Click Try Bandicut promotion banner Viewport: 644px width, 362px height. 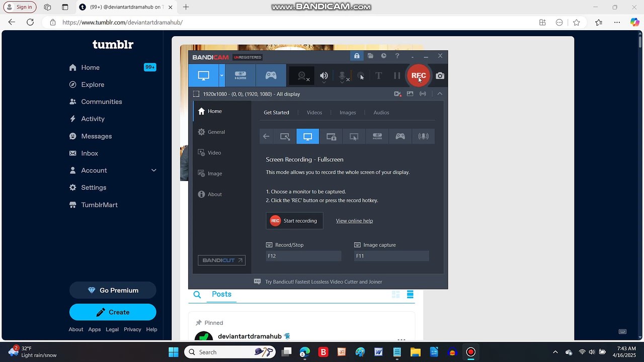[x=318, y=282]
